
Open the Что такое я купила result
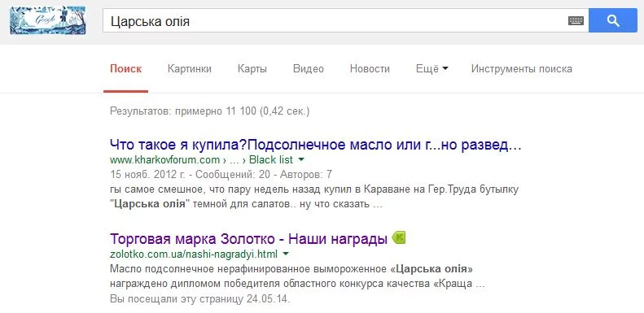(x=316, y=145)
